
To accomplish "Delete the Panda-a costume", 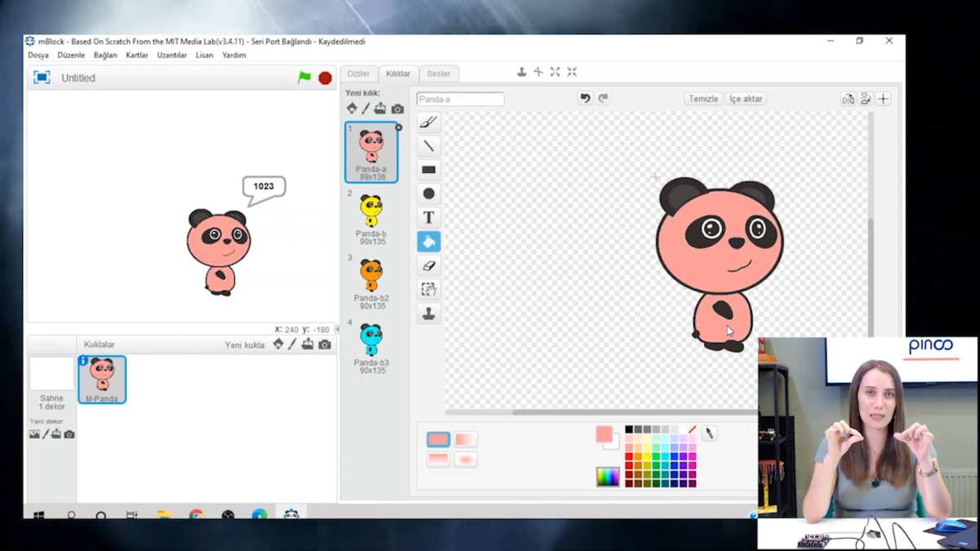I will (x=399, y=127).
